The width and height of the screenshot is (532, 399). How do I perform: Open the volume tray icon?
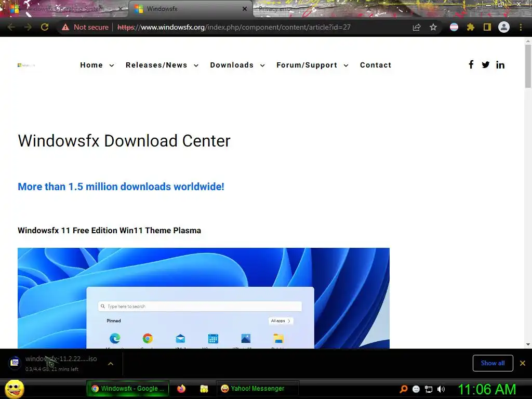(441, 390)
